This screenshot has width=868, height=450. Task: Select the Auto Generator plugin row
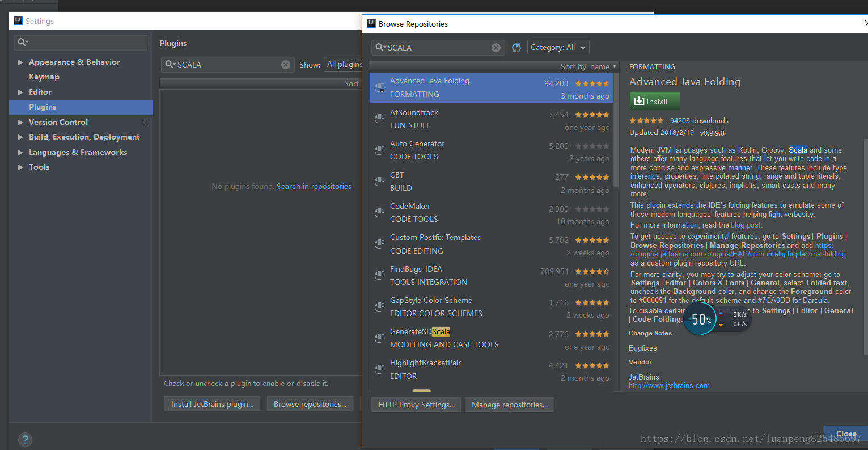point(492,150)
